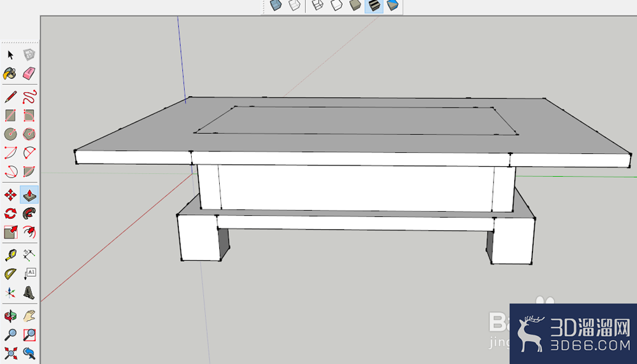Screen dimensions: 637x364
Task: Select the Rectangle tool
Action: [11, 116]
